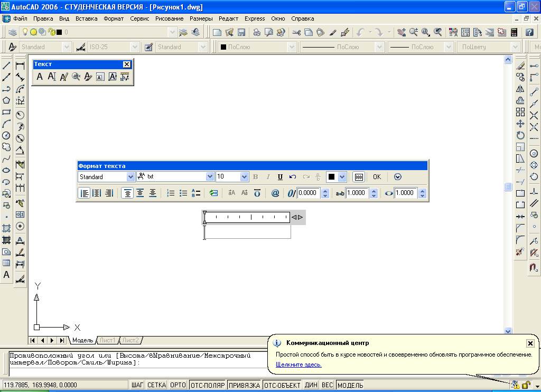Screen dimensions: 541x392
Task: Toggle ОТС-ПОЛЯР polar tracking
Action: pos(207,385)
